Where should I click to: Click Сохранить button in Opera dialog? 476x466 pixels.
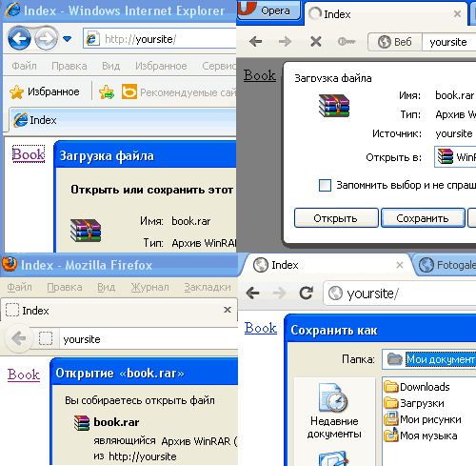423,218
